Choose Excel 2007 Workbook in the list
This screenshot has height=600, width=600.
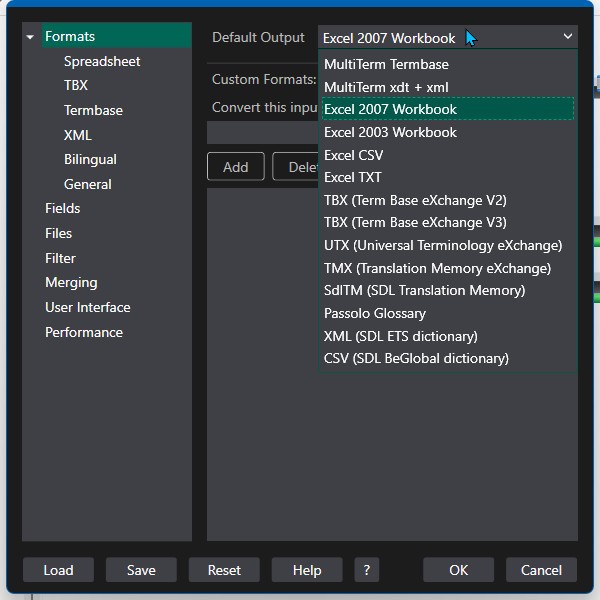(447, 109)
